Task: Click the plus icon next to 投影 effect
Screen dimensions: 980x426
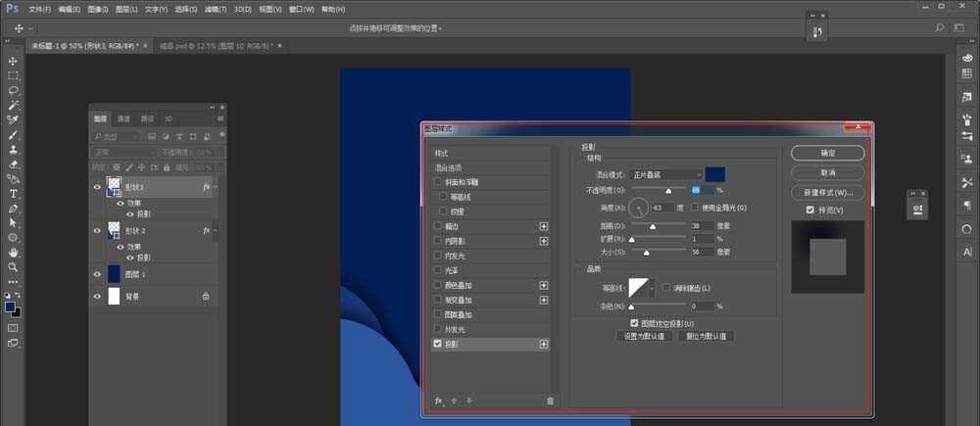Action: (544, 345)
